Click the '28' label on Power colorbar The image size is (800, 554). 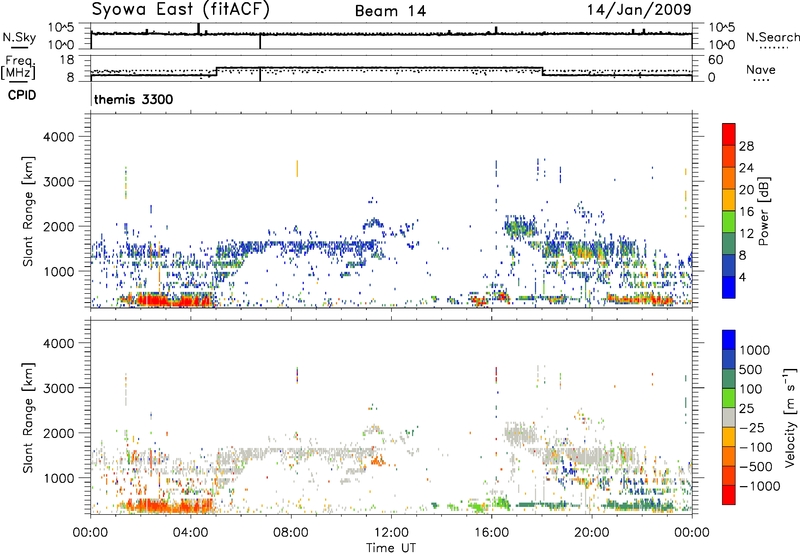click(x=746, y=146)
